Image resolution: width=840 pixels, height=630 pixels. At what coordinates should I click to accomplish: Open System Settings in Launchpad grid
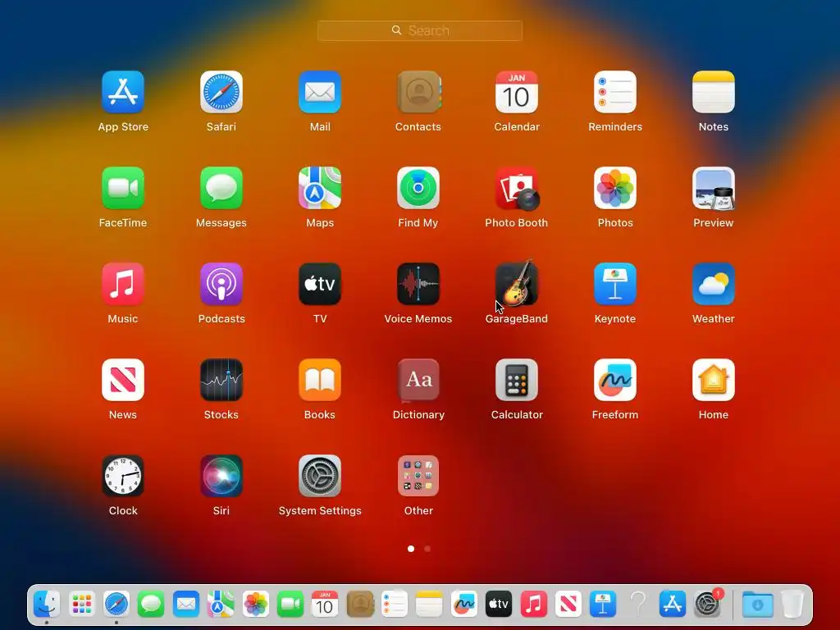320,476
